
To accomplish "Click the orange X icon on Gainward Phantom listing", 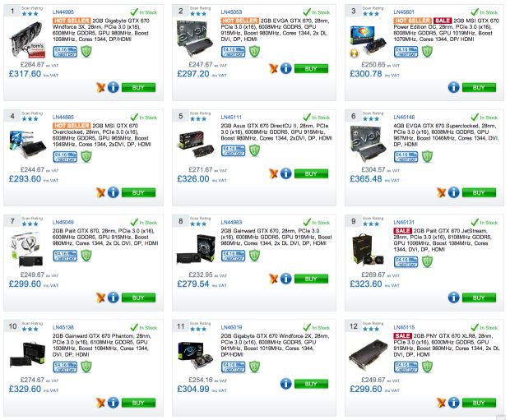I will pyautogui.click(x=101, y=403).
